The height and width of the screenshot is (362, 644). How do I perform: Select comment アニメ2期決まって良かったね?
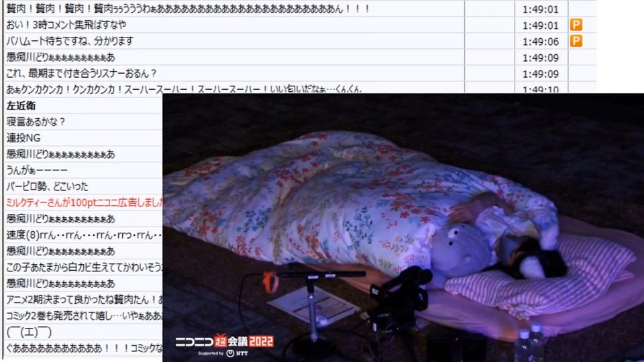85,300
